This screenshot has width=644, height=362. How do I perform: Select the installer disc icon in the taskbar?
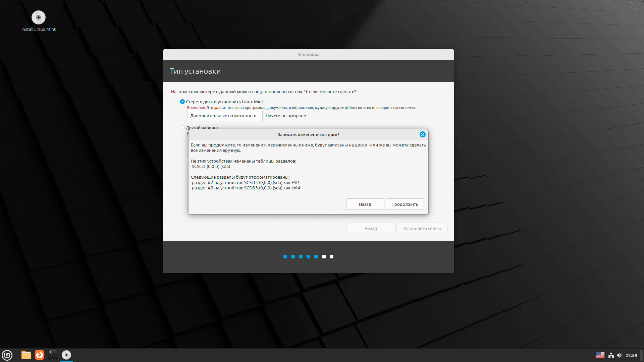(x=66, y=355)
